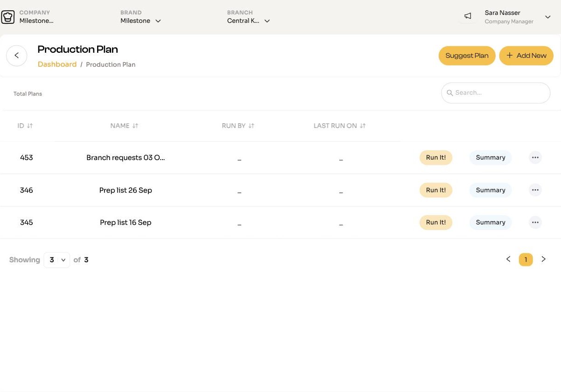Screen dimensions: 561x392
Task: Select page 1 in pagination
Action: point(526,259)
